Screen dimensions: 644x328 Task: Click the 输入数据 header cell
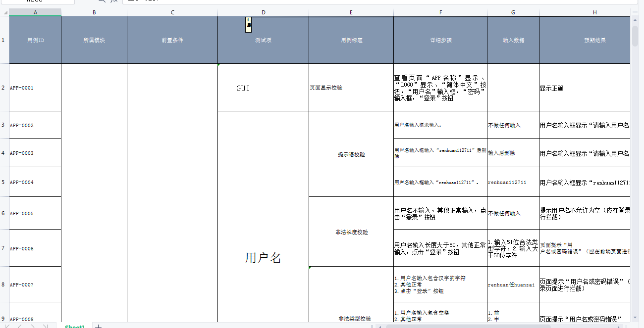pos(513,40)
